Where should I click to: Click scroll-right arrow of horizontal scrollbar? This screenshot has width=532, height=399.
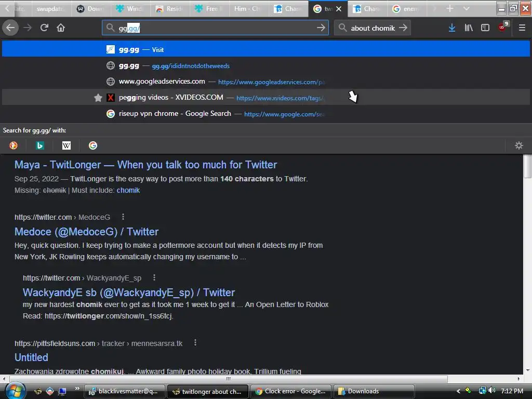pos(519,378)
